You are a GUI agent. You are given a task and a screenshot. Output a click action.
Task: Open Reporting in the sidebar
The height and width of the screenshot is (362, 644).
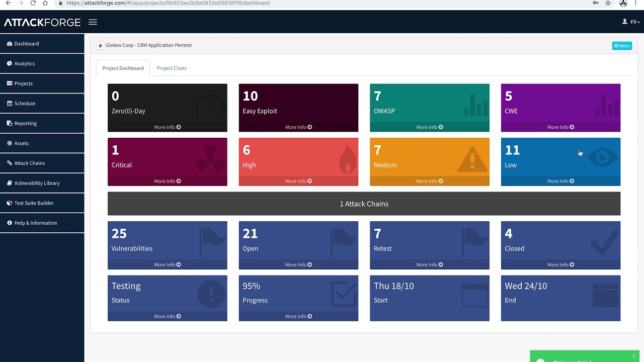point(42,123)
